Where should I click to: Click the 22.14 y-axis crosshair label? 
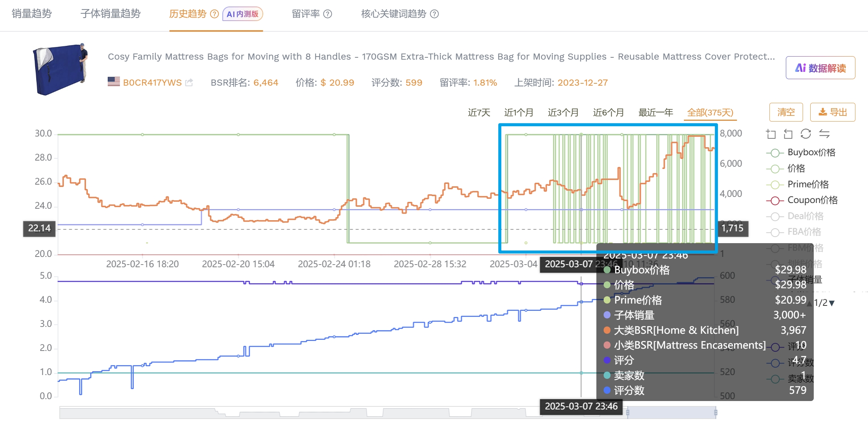pos(39,229)
